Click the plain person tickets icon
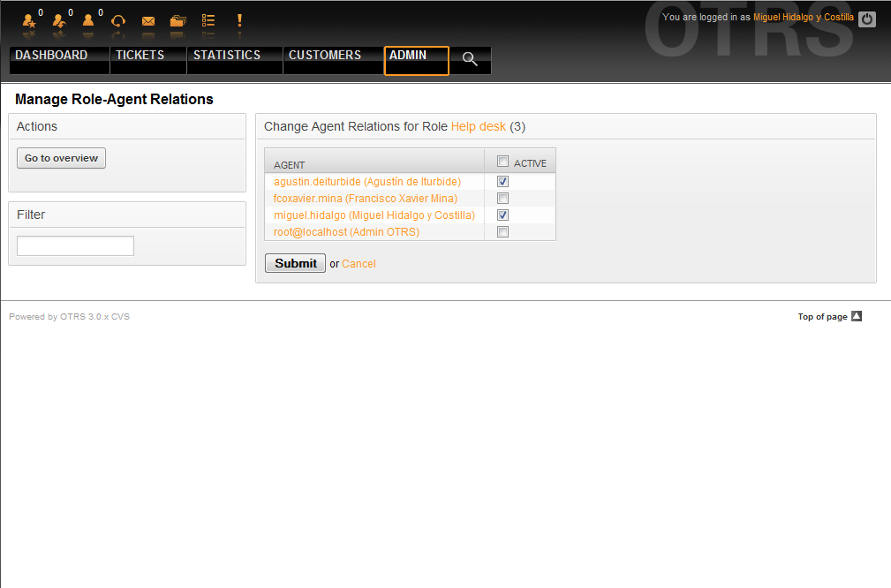This screenshot has height=588, width=891. [88, 20]
